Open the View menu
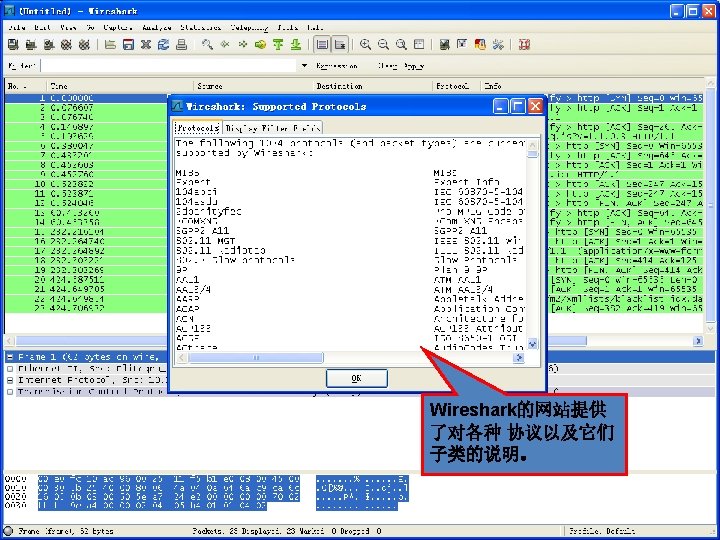 pos(68,28)
